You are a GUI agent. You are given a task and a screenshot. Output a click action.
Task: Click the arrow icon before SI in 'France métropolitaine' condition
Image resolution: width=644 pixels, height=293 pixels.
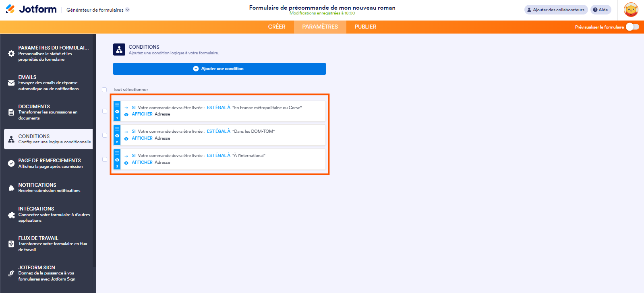(x=126, y=108)
